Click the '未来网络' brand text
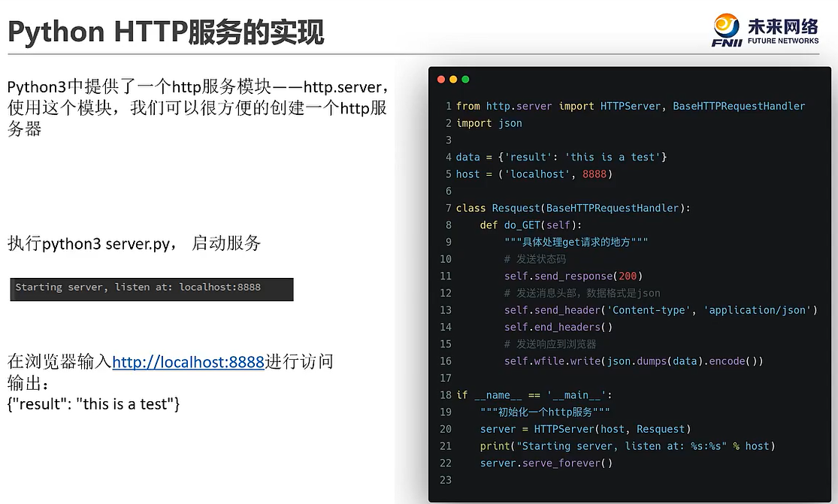Viewport: 838px width, 504px height. [x=783, y=26]
